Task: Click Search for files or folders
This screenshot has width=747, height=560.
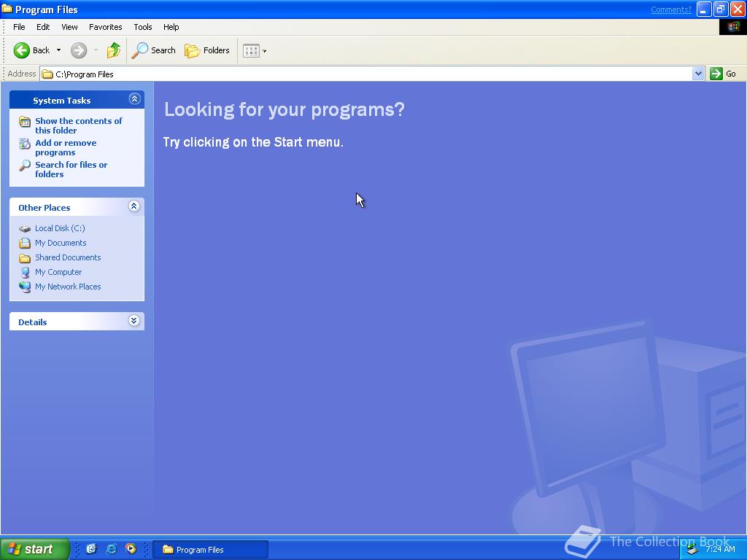Action: pos(71,169)
